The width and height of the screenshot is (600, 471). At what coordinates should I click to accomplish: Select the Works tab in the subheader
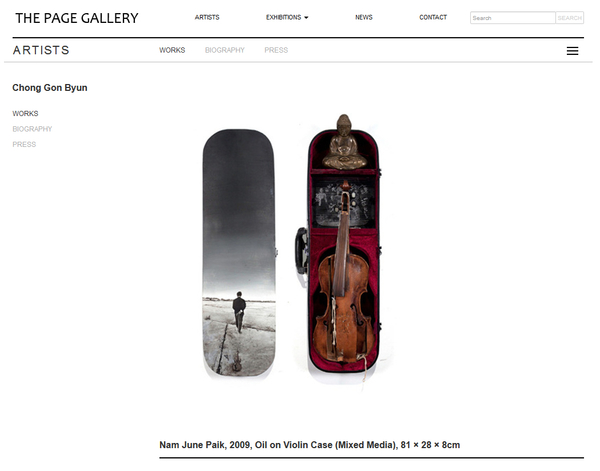[x=172, y=50]
